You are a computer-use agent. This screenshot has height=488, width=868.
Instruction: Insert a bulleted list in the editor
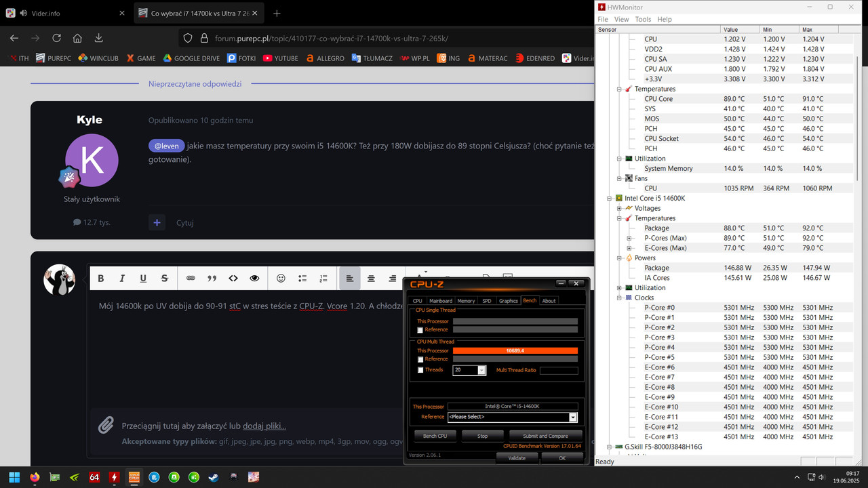(302, 278)
